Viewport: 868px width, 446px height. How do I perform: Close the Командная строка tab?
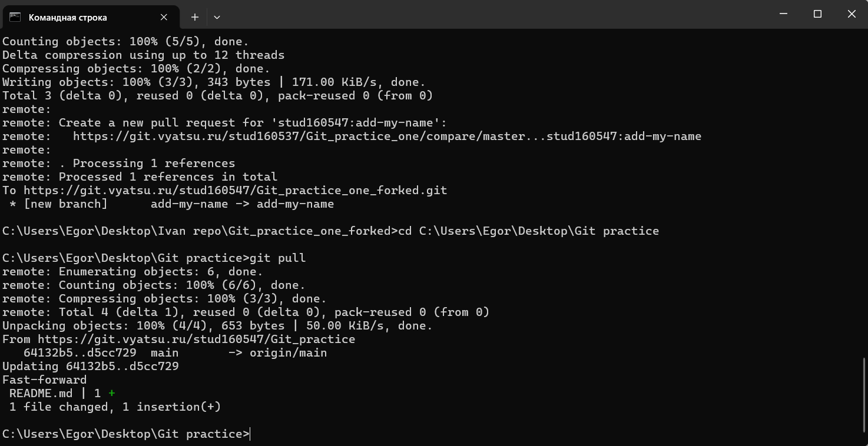[164, 17]
